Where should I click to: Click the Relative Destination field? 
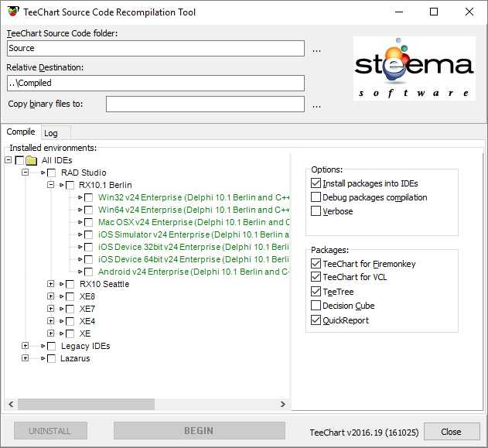pos(155,83)
